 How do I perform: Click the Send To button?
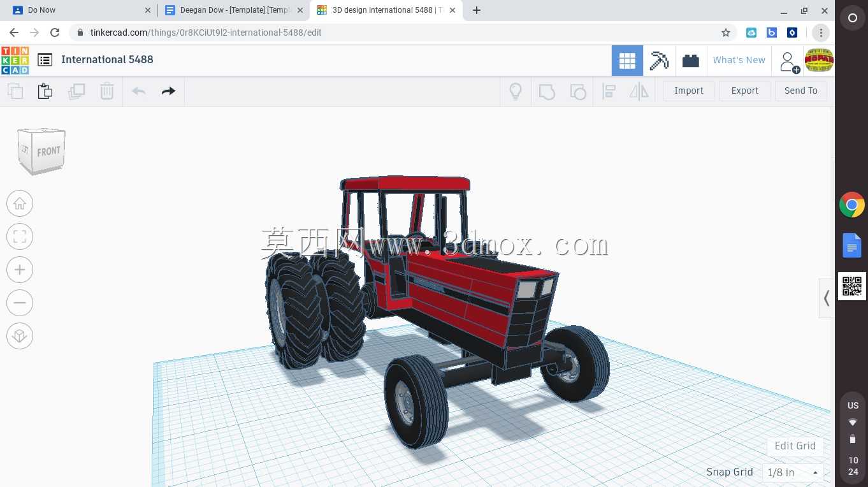click(x=801, y=91)
